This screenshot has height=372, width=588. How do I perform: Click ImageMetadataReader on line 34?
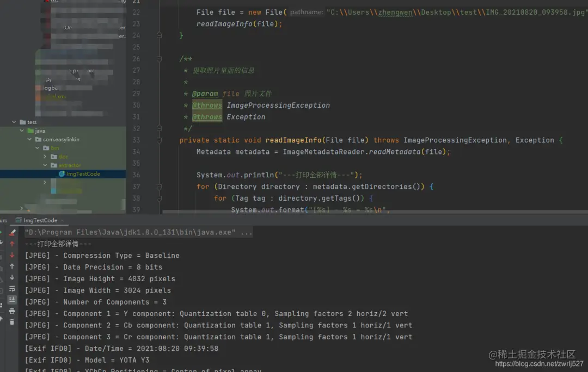(323, 152)
